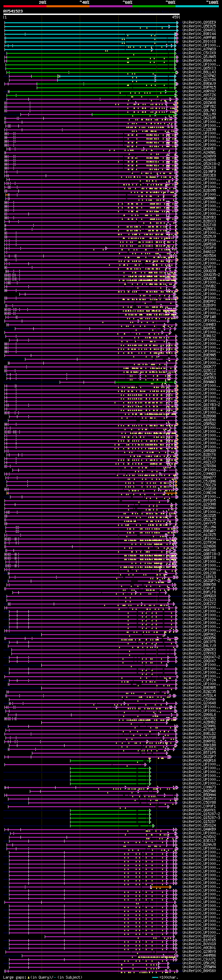
Task: Select the UniRef100_B9EWJ9 hit label
Action: coord(199,84)
